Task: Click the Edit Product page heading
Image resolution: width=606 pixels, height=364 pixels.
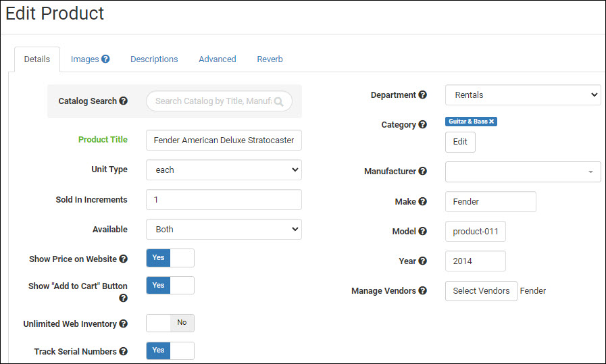Action: (x=55, y=14)
